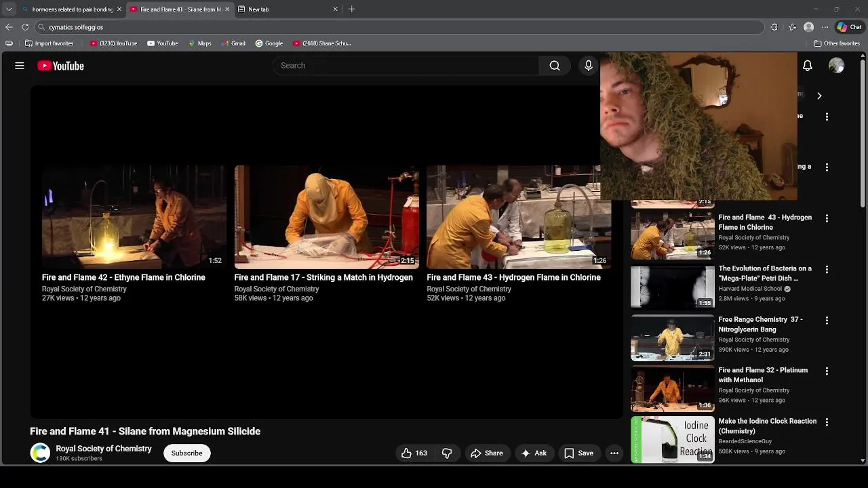The image size is (868, 488).
Task: Play Ethyne Flame in Chlorine end-screen thumbnail
Action: (x=134, y=217)
